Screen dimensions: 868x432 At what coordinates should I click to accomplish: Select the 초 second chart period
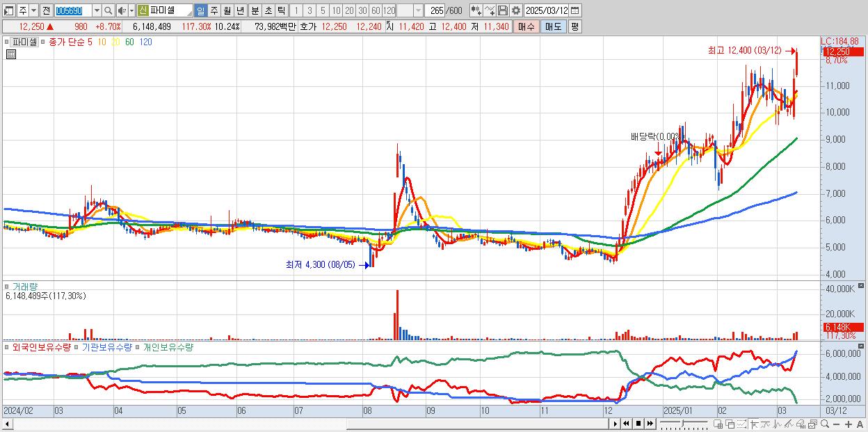click(268, 10)
